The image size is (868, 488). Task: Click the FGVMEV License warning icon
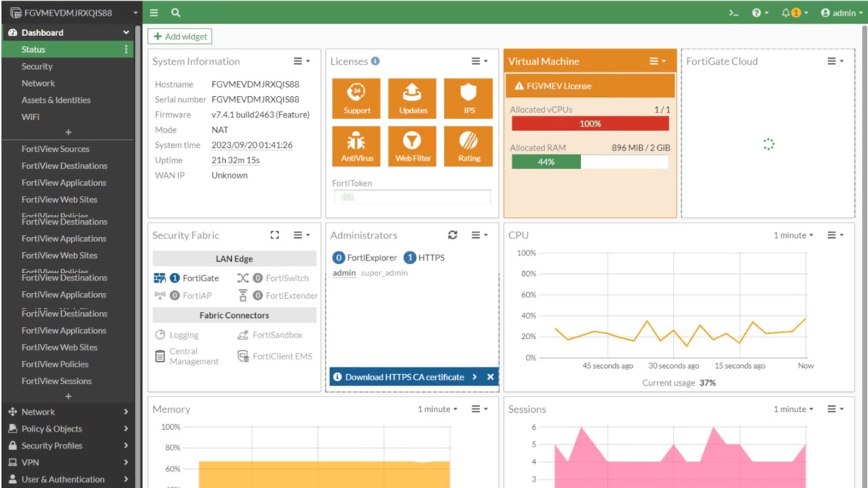519,86
